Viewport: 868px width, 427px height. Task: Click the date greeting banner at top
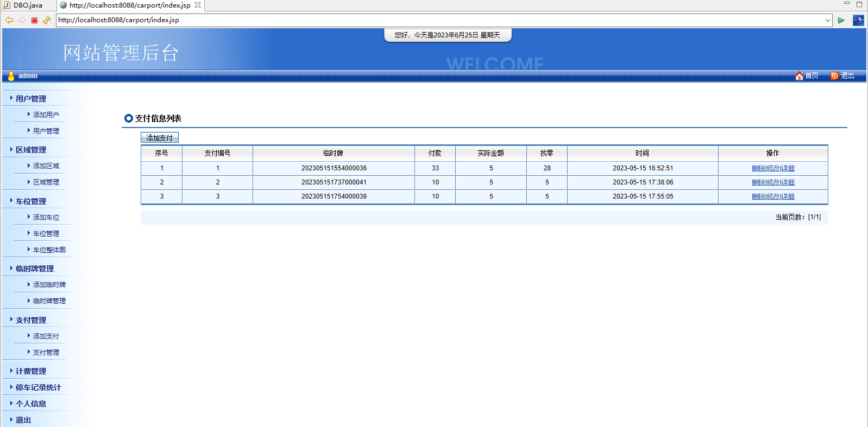[448, 35]
